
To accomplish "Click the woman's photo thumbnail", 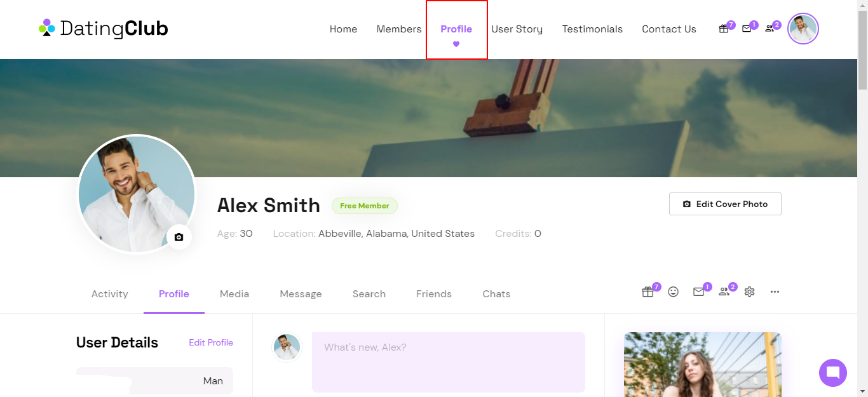I will click(x=703, y=365).
